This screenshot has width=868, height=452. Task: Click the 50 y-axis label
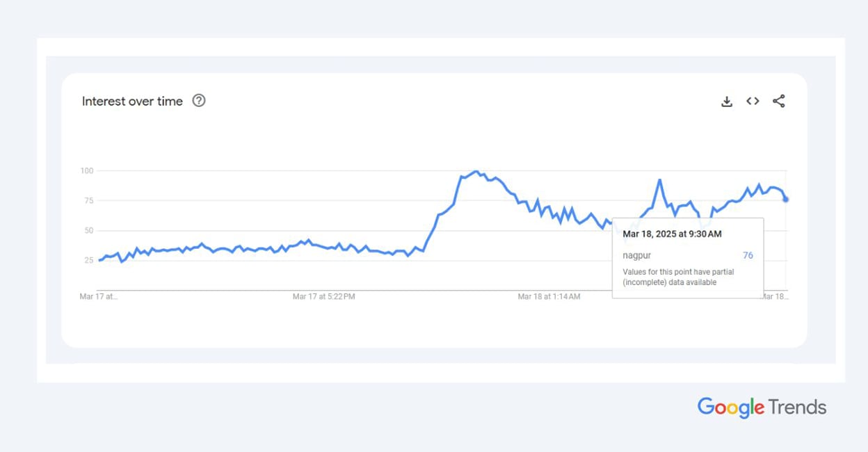point(89,230)
